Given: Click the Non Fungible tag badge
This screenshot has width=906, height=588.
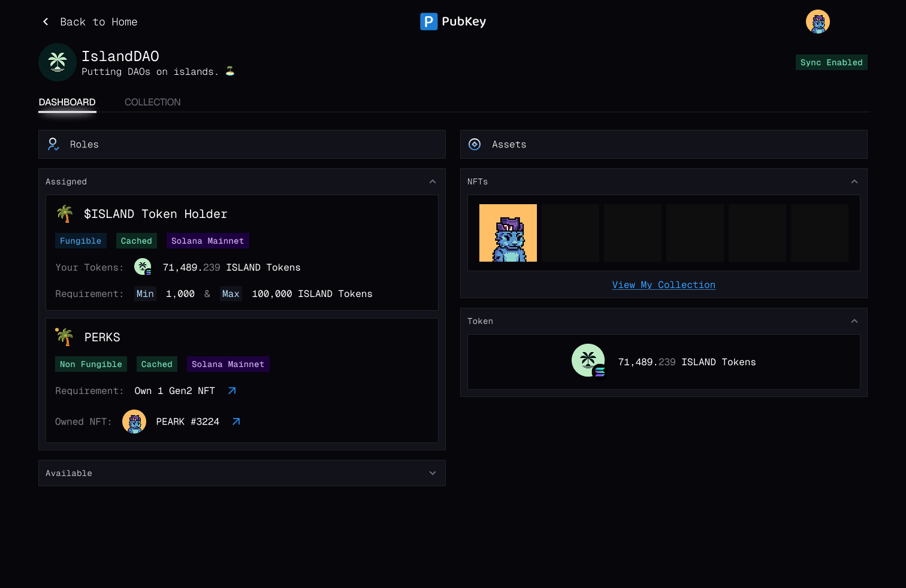Looking at the screenshot, I should click(91, 364).
